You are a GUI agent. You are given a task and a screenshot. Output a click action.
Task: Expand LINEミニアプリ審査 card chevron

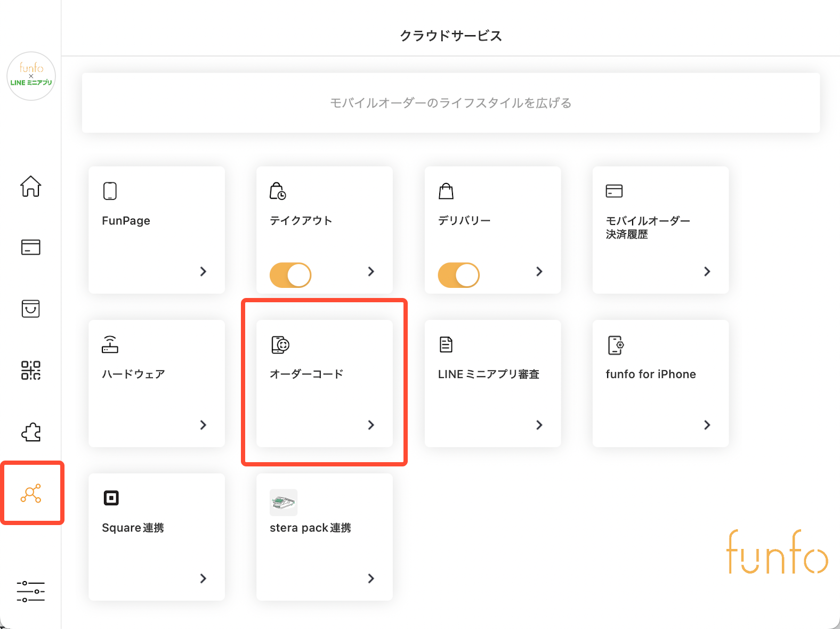pyautogui.click(x=539, y=425)
